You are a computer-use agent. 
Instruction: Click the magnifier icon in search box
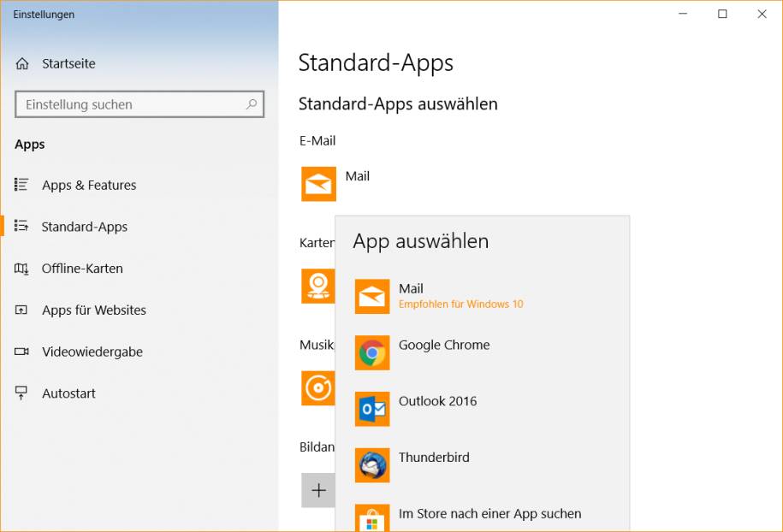tap(252, 104)
